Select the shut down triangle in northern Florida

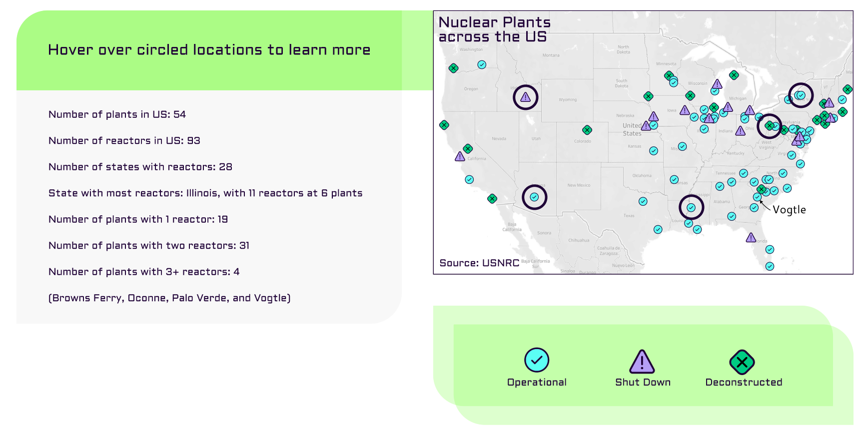point(751,238)
